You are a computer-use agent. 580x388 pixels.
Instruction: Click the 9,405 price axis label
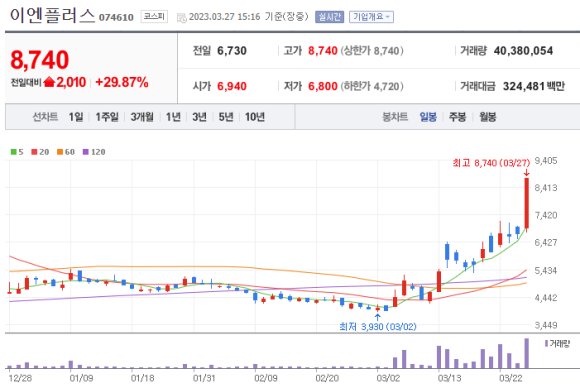point(546,161)
